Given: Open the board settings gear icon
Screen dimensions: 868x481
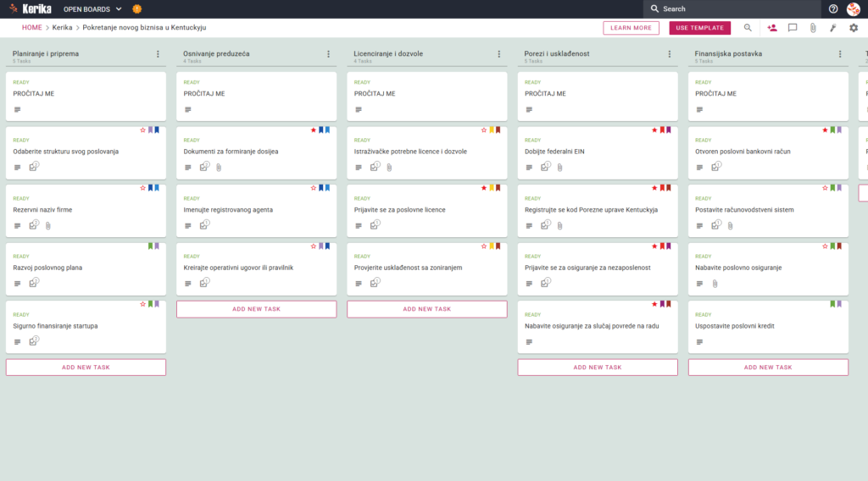Looking at the screenshot, I should click(854, 28).
